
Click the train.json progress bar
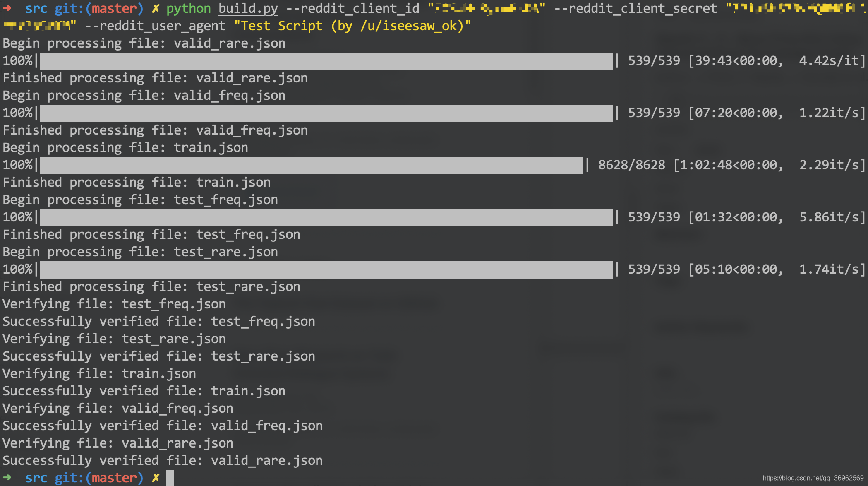click(311, 165)
